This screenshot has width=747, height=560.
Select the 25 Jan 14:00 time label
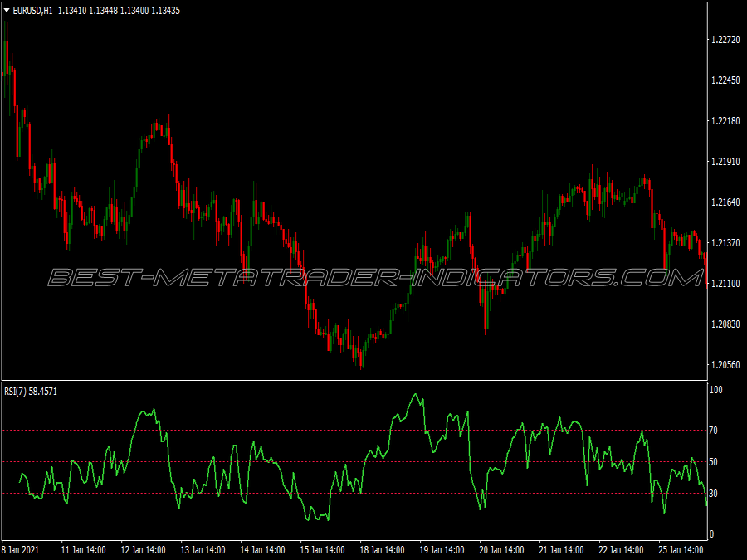click(x=681, y=550)
